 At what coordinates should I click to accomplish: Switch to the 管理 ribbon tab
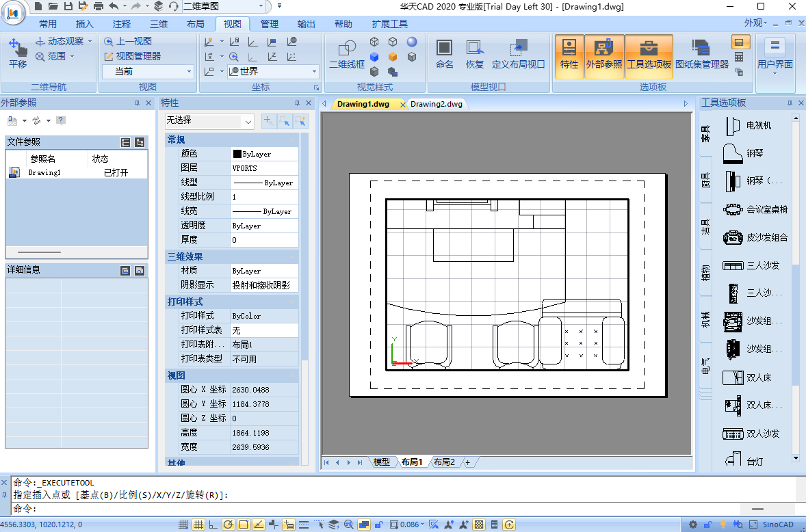pyautogui.click(x=270, y=24)
